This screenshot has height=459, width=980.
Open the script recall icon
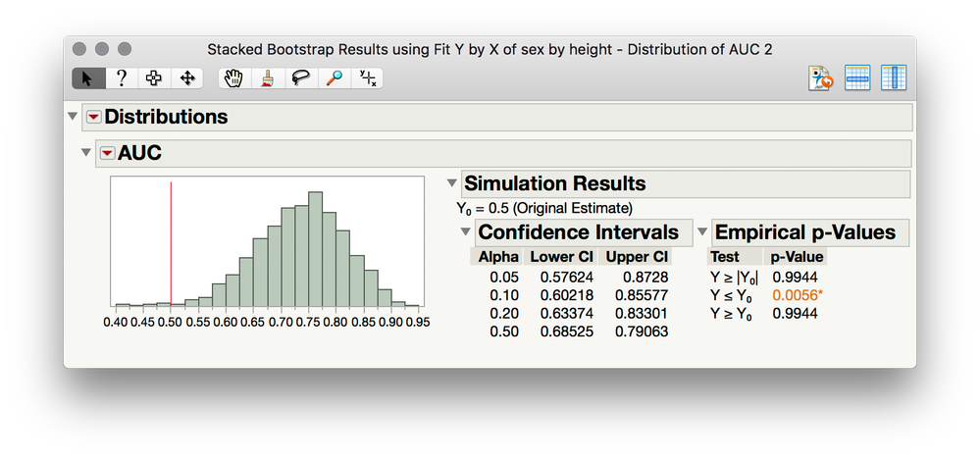coord(821,78)
